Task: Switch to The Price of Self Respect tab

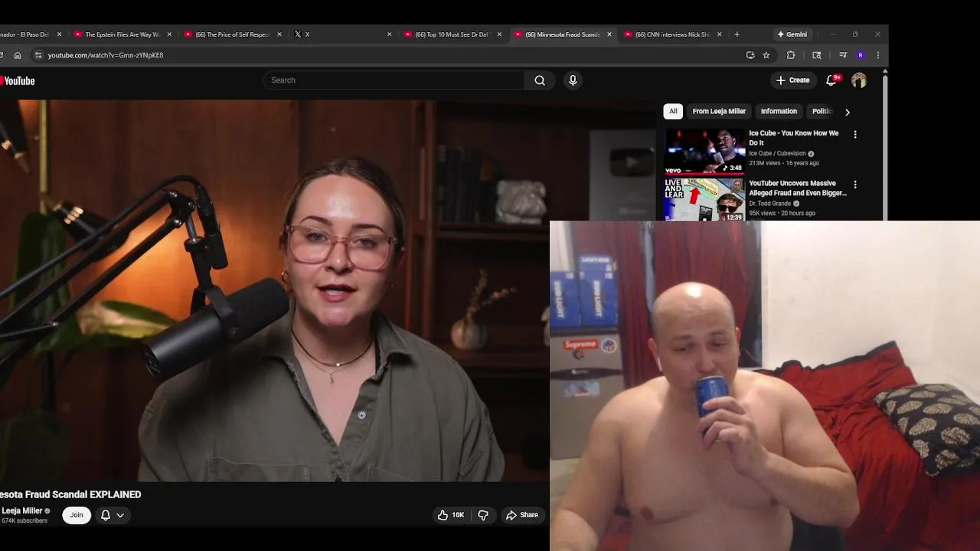Action: pyautogui.click(x=233, y=34)
